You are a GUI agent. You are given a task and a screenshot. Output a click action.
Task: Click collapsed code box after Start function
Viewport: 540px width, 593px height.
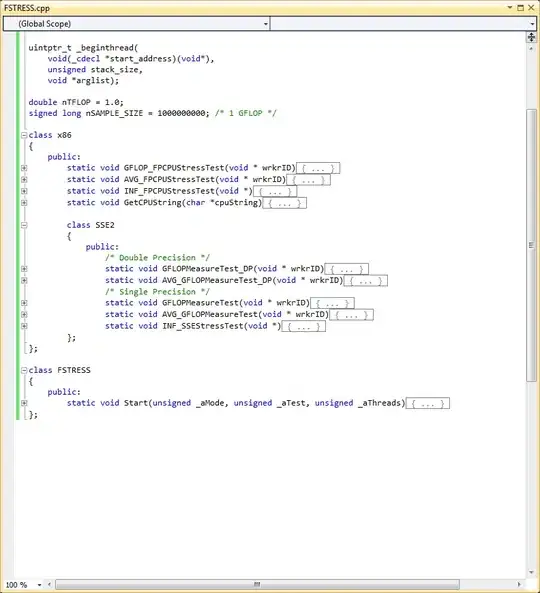click(428, 404)
